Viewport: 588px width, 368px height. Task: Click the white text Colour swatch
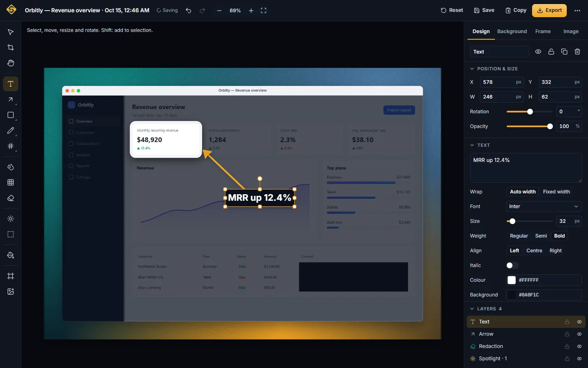click(512, 280)
